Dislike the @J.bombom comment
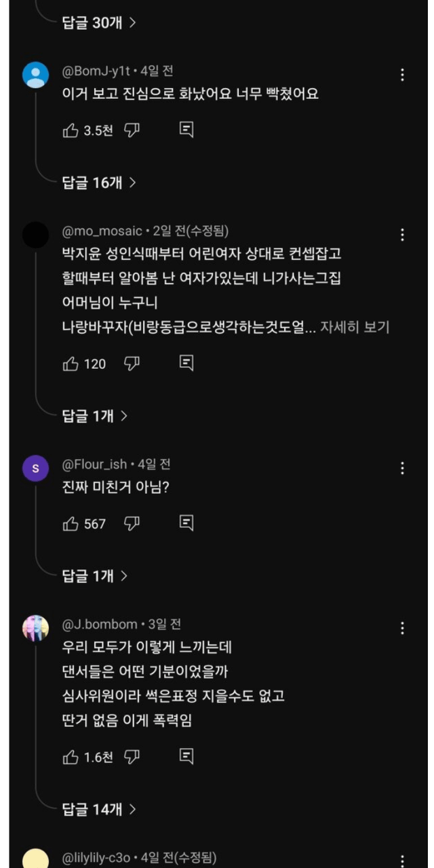434x868 pixels. [x=132, y=757]
